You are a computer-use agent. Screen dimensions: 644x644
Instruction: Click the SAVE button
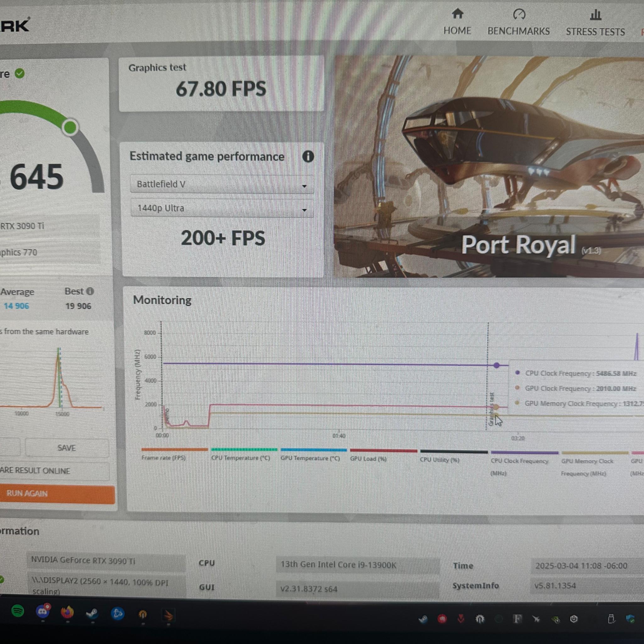click(67, 448)
